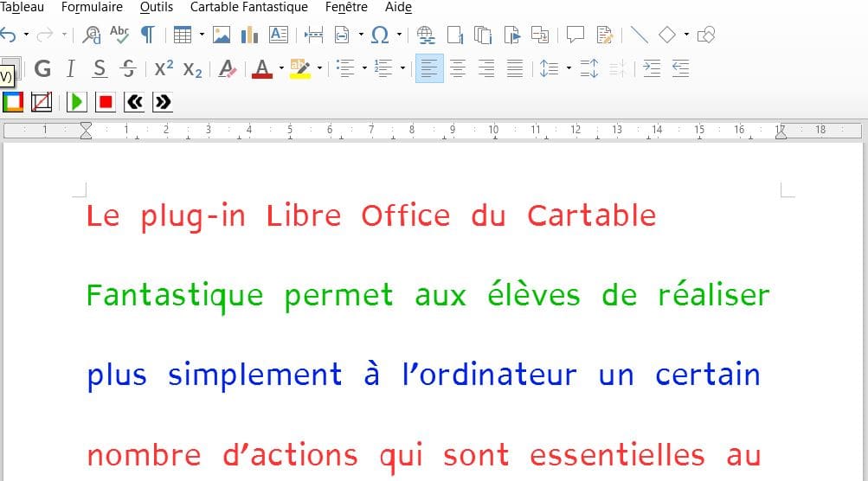
Task: Toggle italic formatting
Action: [71, 68]
